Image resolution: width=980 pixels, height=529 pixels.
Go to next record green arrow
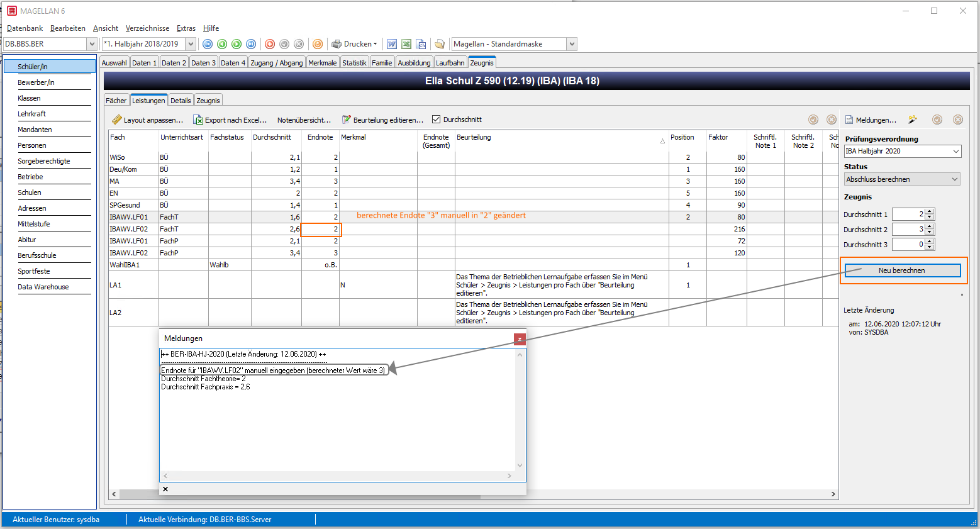click(x=237, y=44)
